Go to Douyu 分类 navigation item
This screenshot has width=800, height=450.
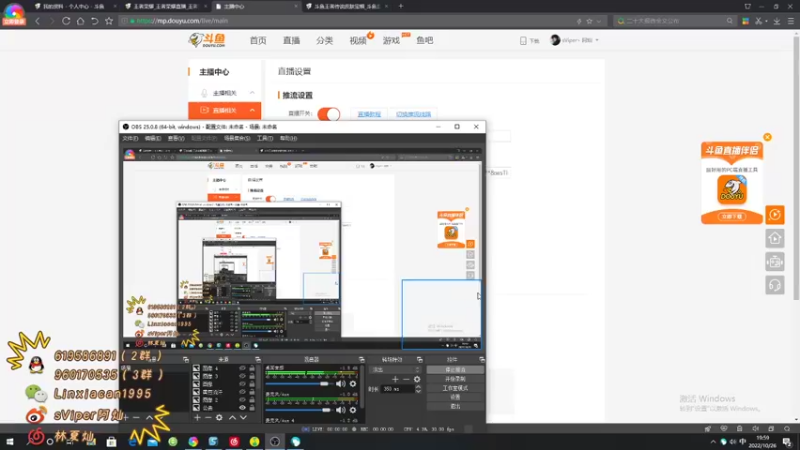(x=324, y=40)
